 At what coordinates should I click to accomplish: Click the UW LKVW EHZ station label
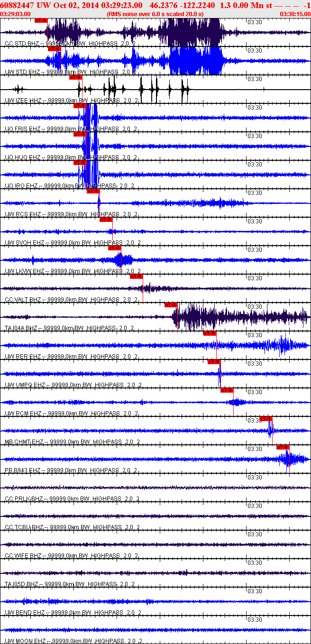coord(73,271)
